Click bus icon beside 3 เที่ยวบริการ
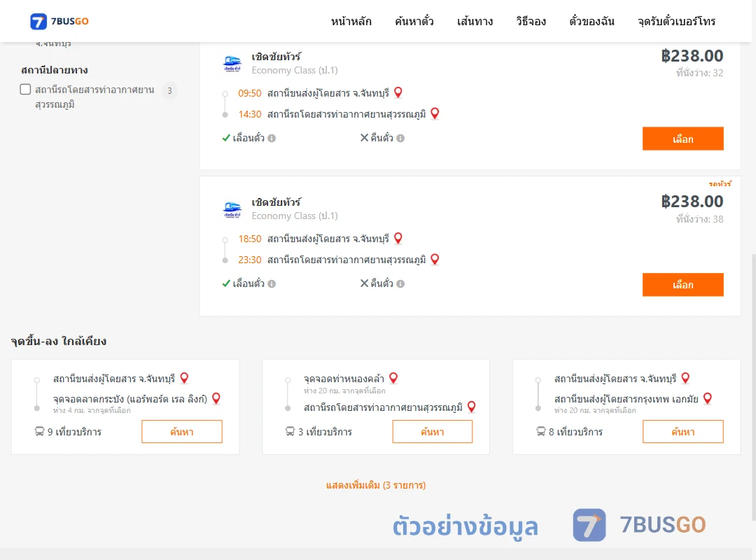Viewport: 756px width, 560px height. 290,431
